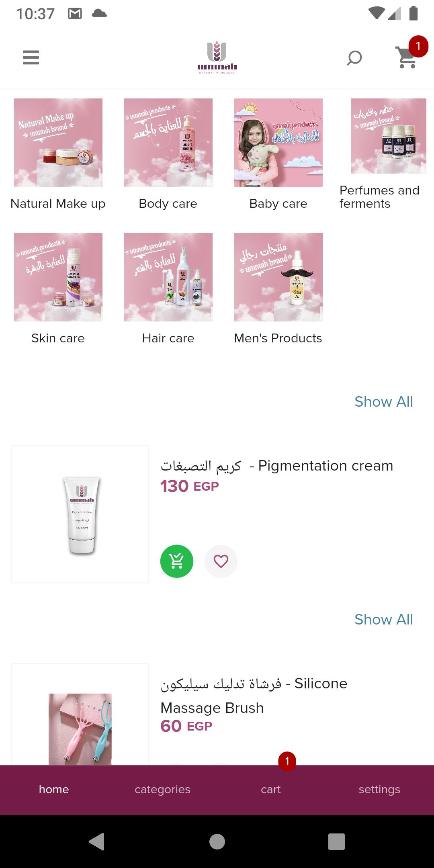434x868 pixels.
Task: Click Show All above Pigmentation cream
Action: click(x=384, y=401)
